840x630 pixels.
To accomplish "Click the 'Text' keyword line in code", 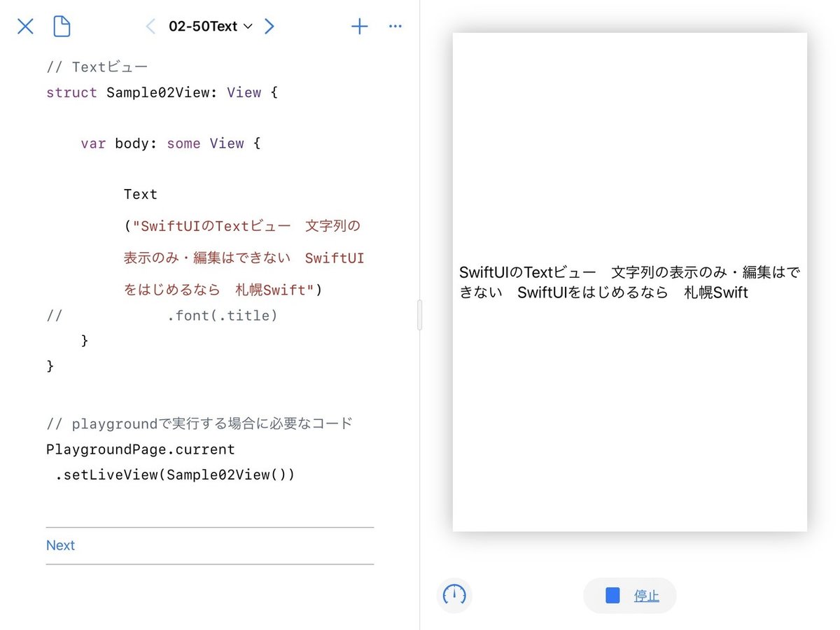I will [x=141, y=194].
